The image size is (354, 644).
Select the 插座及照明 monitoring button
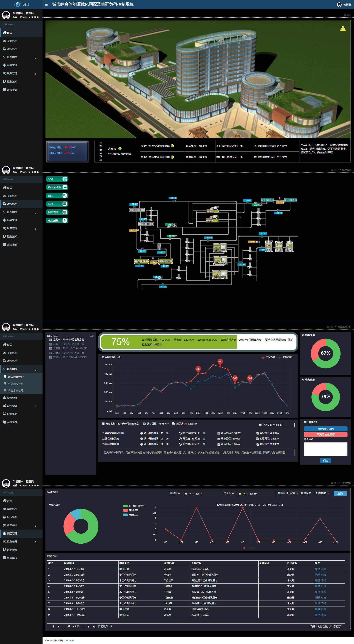coord(57,187)
